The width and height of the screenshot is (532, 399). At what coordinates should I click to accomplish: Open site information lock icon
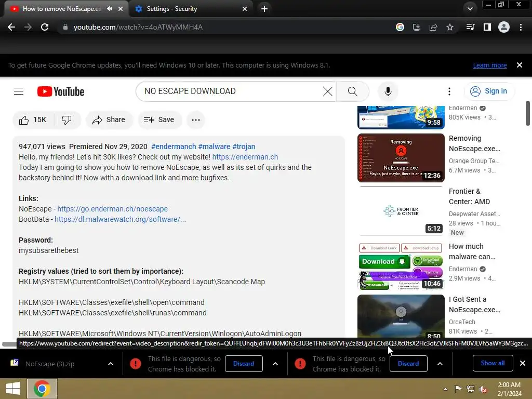(65, 27)
